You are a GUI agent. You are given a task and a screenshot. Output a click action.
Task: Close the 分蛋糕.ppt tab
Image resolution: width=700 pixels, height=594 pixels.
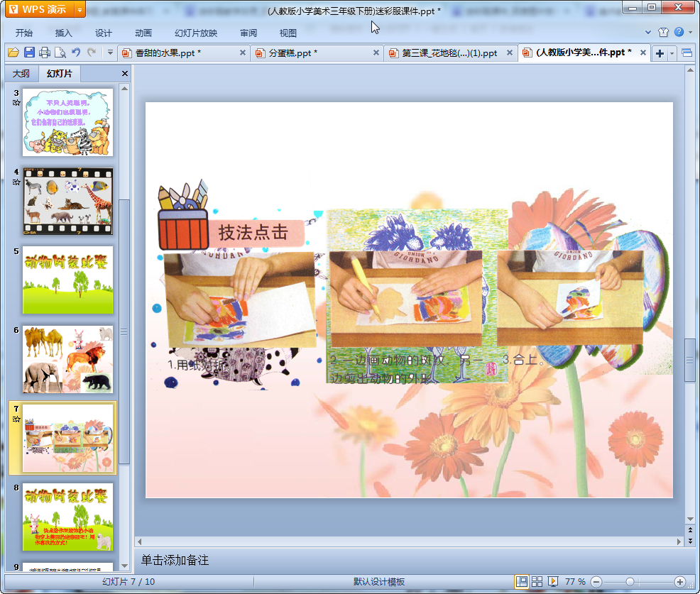click(x=376, y=53)
